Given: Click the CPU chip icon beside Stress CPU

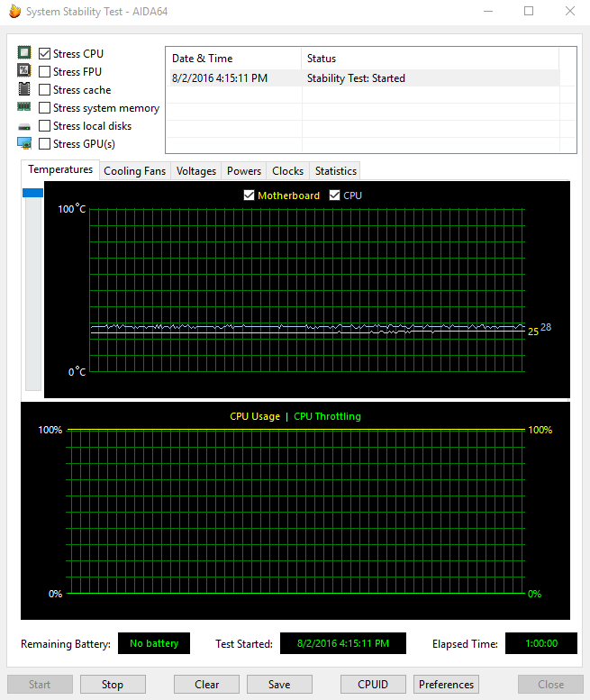Looking at the screenshot, I should pos(24,53).
